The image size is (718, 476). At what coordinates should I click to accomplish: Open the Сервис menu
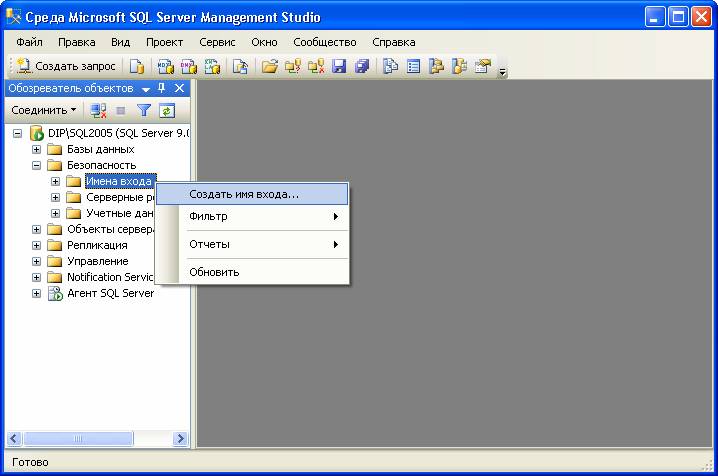(217, 42)
